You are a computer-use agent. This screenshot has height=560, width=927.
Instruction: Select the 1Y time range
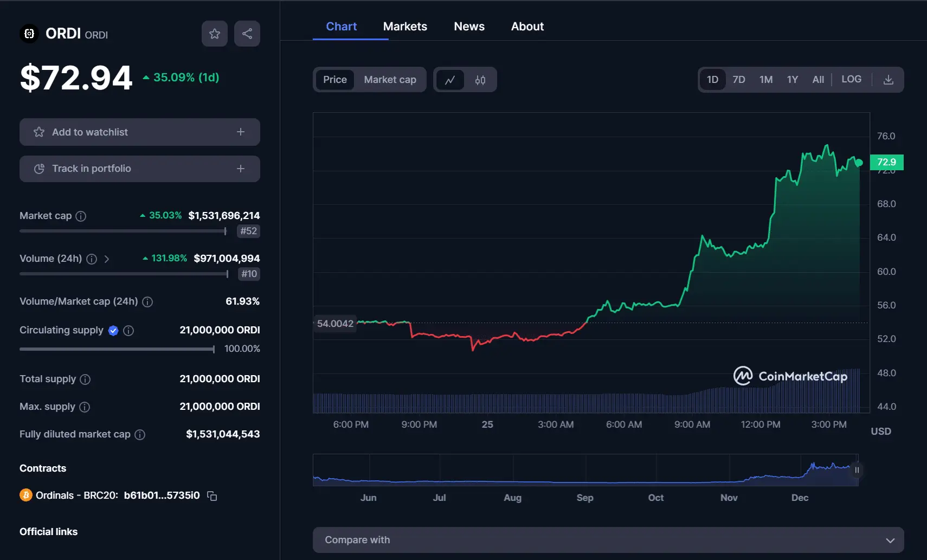click(793, 80)
